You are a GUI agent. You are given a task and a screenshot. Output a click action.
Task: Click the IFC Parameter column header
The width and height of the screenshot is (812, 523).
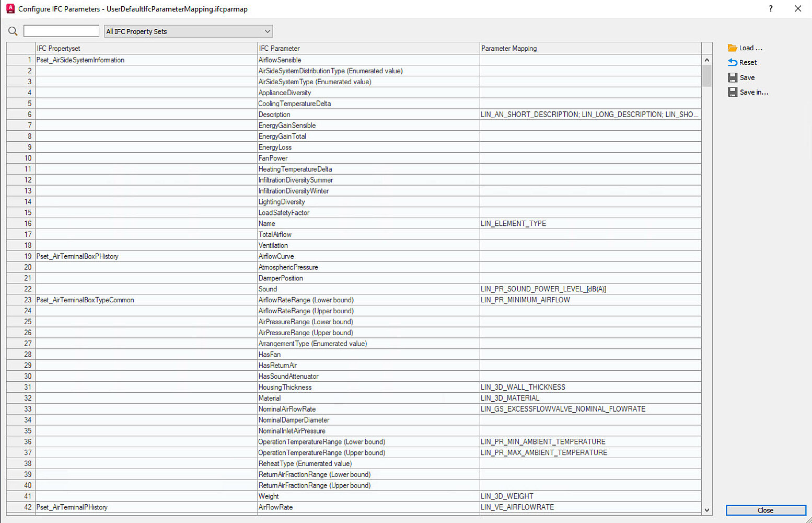tap(368, 49)
